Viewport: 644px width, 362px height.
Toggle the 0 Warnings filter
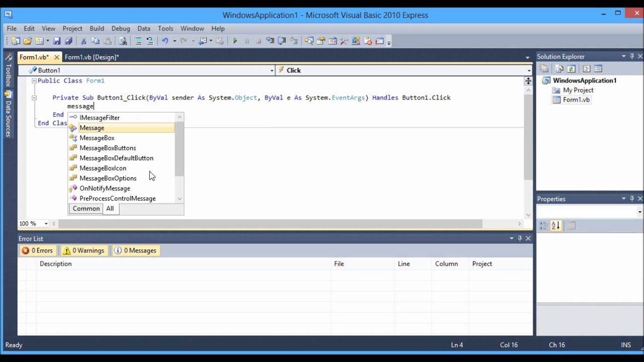tap(84, 250)
